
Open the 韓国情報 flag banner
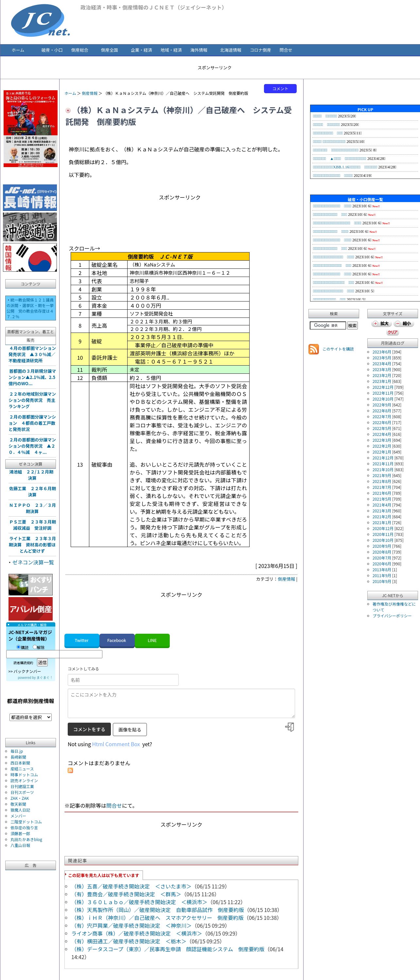[30, 258]
